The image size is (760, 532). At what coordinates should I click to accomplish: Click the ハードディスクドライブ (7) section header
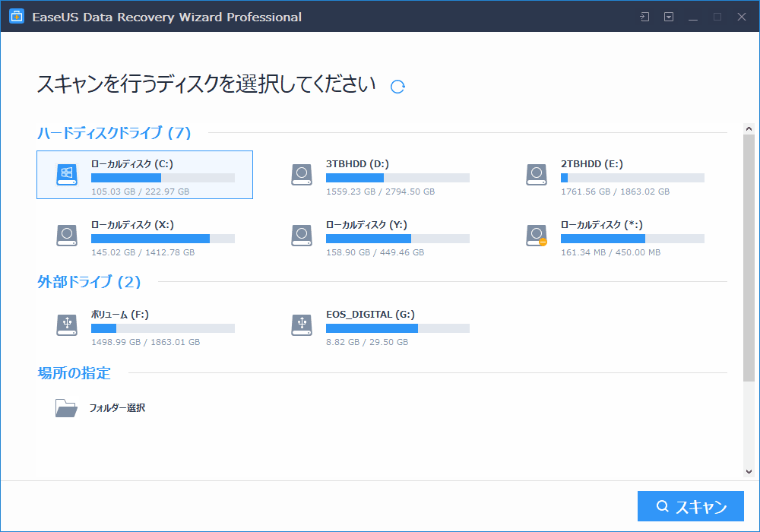114,133
